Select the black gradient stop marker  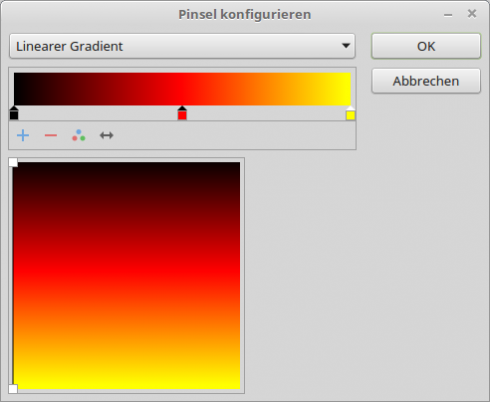14,113
